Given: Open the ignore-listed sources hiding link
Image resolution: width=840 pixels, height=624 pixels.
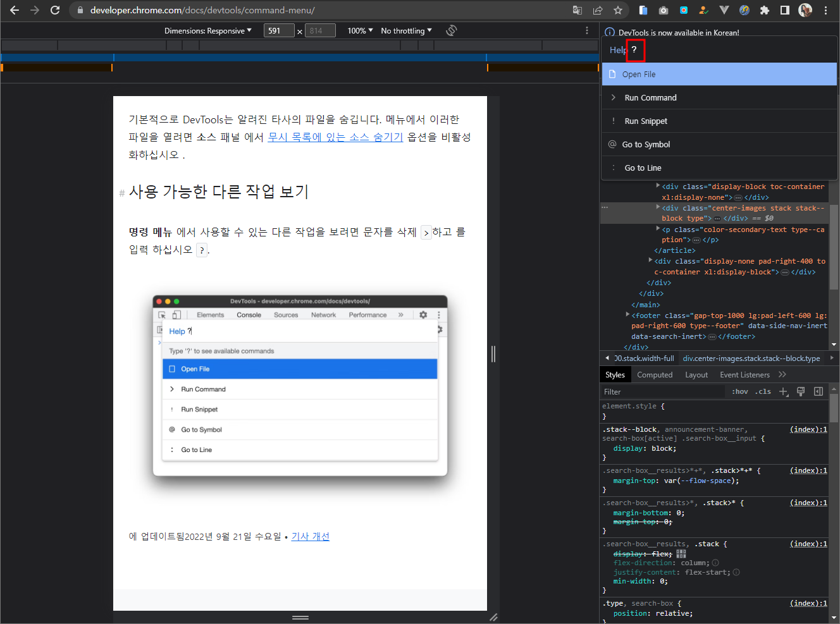Looking at the screenshot, I should (x=335, y=137).
